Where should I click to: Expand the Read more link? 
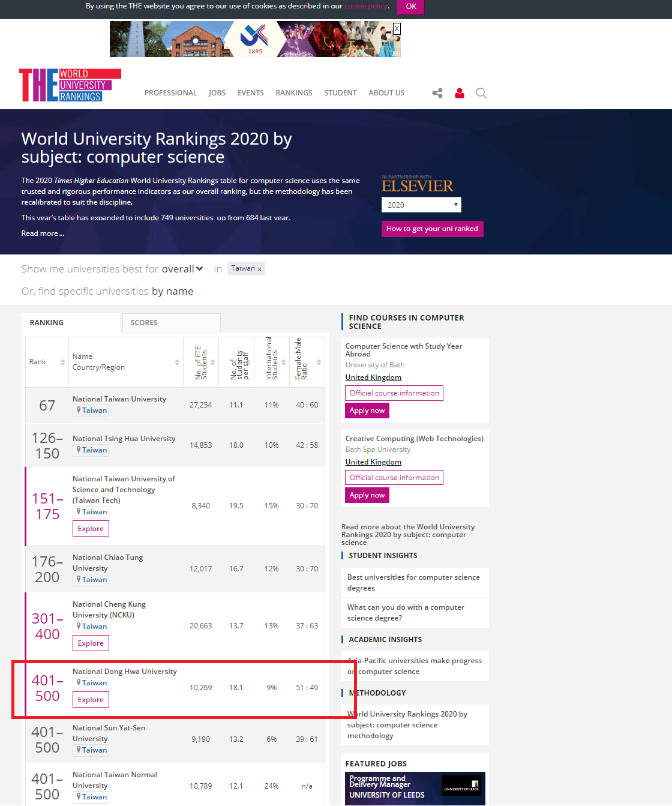coord(43,233)
